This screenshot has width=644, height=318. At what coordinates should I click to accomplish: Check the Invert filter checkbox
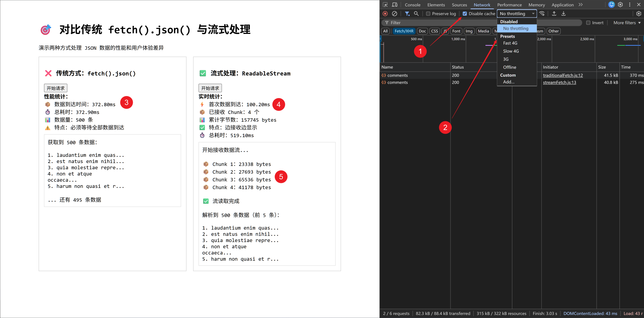(x=588, y=23)
